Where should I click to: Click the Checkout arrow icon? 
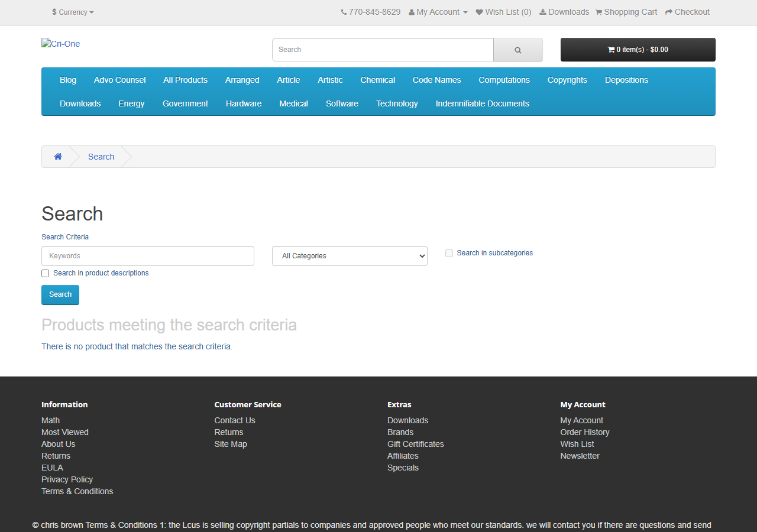(669, 12)
